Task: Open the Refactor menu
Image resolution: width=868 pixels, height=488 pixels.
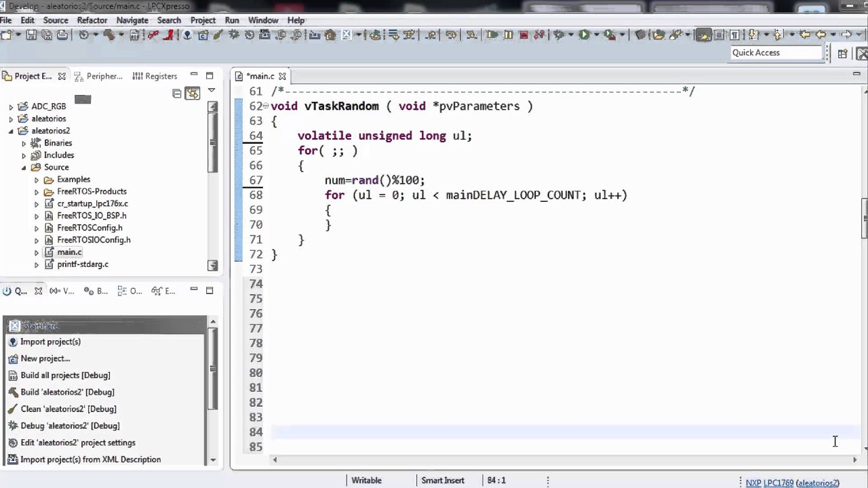Action: 92,20
